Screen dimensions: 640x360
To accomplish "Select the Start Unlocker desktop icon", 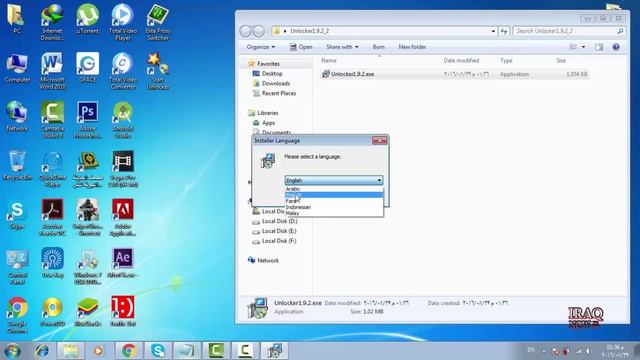I will [158, 71].
